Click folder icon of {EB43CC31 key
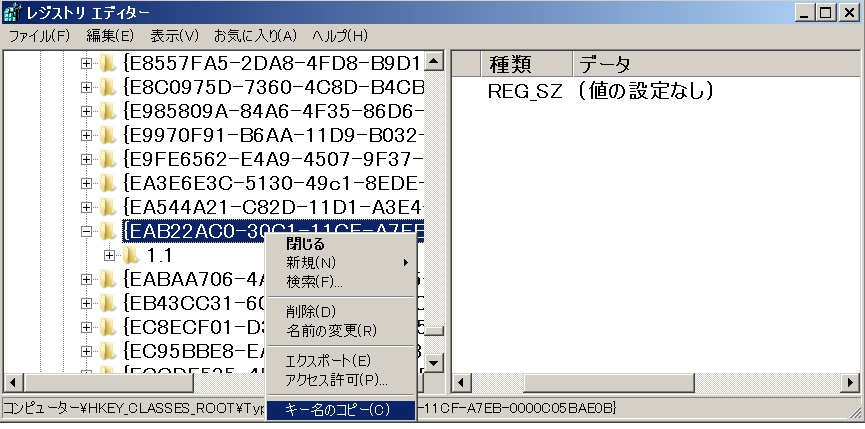865x429 pixels. click(x=108, y=303)
